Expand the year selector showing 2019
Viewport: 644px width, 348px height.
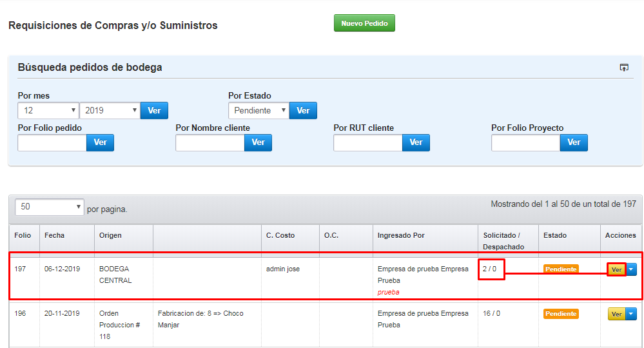[110, 110]
